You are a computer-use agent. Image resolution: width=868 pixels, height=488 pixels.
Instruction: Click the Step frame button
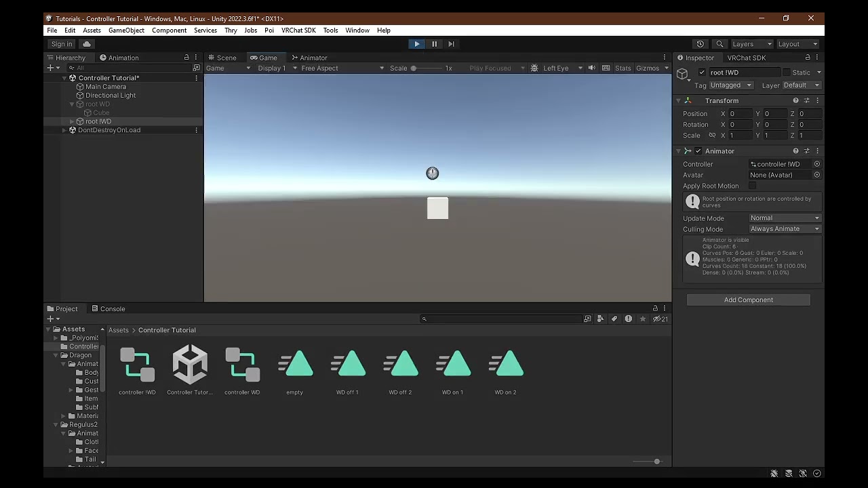452,44
